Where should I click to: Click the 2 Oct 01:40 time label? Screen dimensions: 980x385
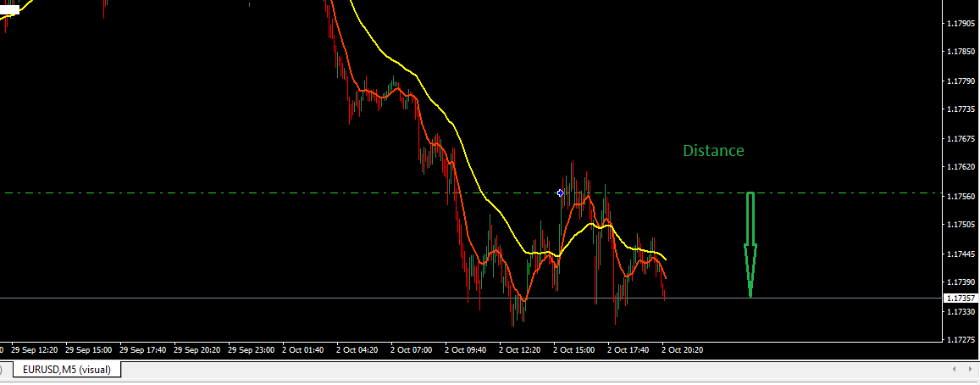click(303, 350)
